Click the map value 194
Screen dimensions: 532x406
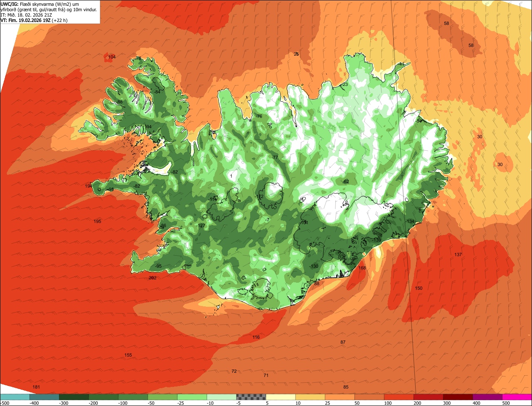coord(89,186)
